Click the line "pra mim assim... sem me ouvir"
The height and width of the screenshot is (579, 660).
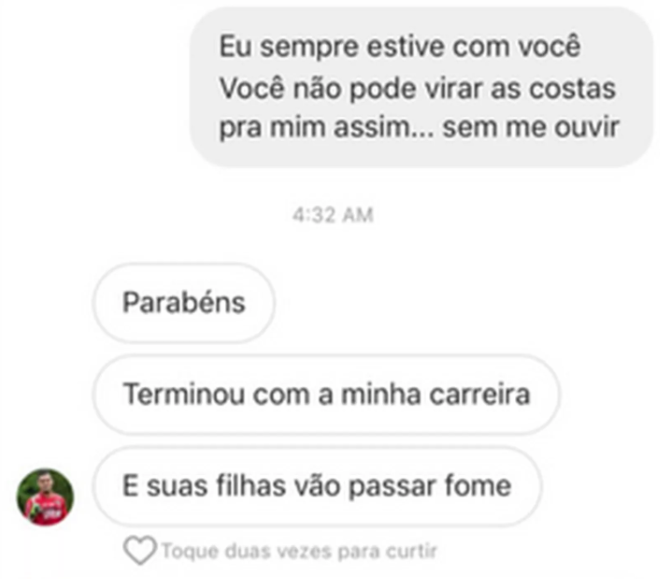point(419,127)
